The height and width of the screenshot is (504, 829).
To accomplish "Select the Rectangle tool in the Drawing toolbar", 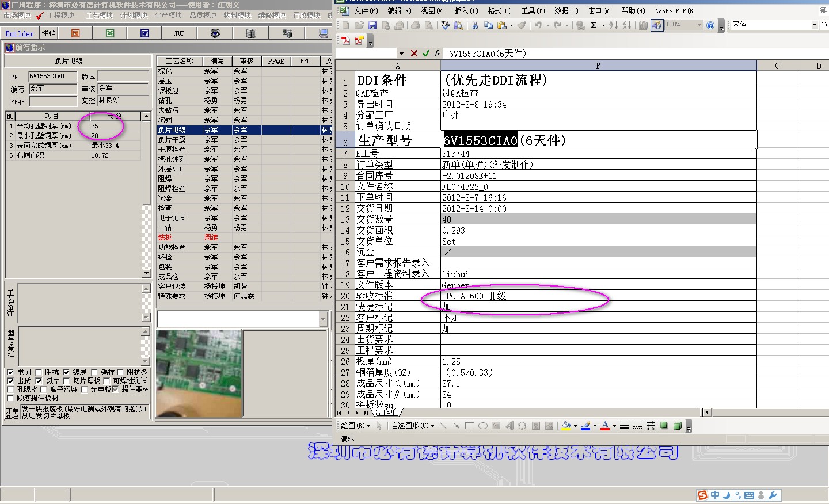I will (x=470, y=426).
